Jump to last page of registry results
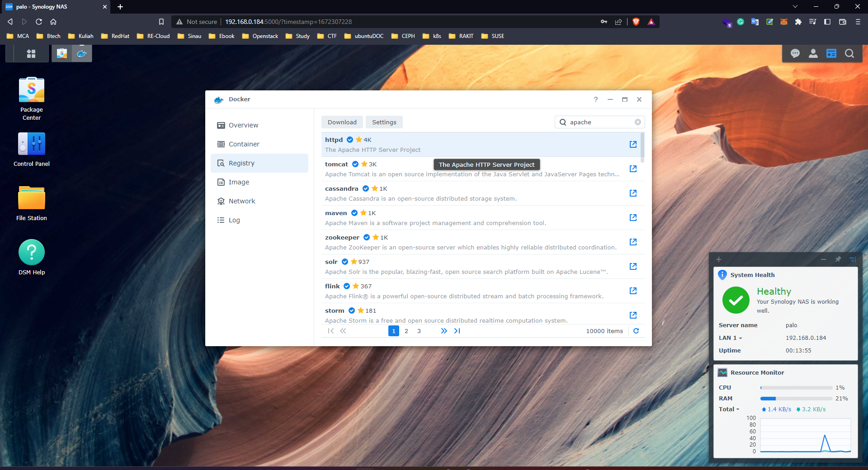 click(457, 331)
